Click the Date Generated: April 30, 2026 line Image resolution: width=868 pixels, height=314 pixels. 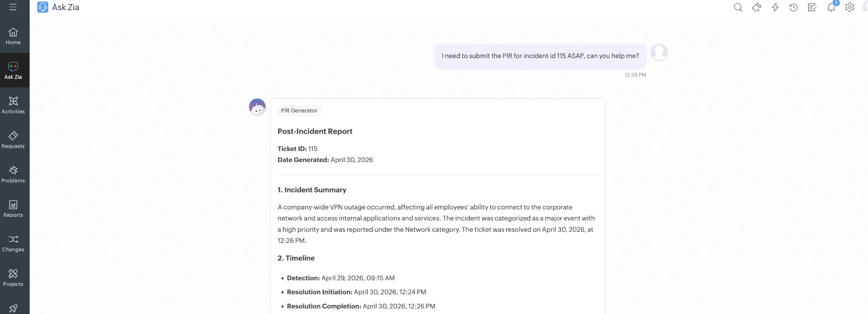point(325,160)
